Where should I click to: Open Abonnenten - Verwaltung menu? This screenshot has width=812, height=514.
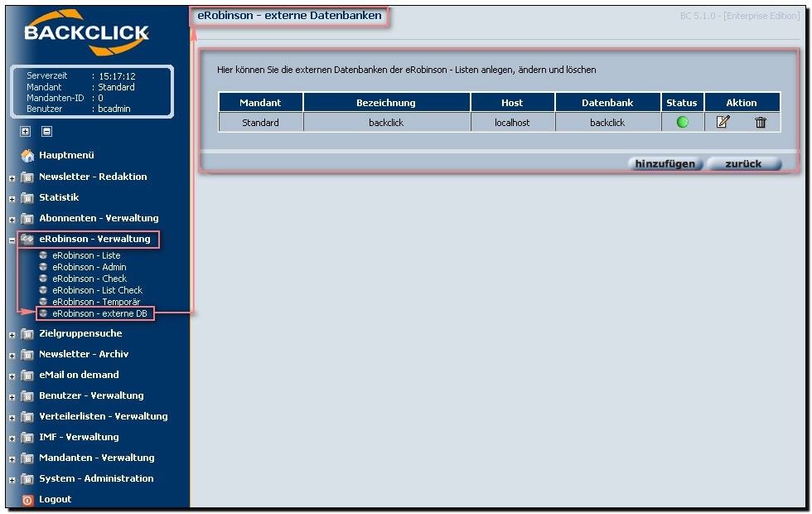click(x=99, y=218)
